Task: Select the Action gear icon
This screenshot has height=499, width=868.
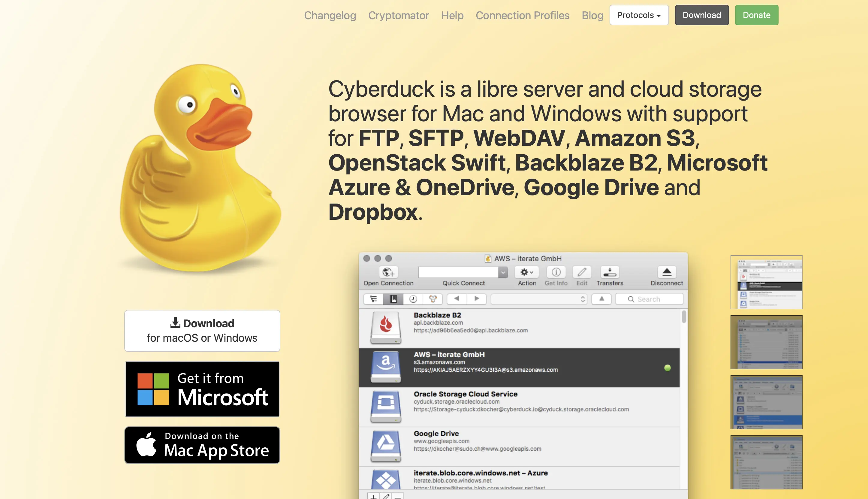Action: (x=525, y=272)
